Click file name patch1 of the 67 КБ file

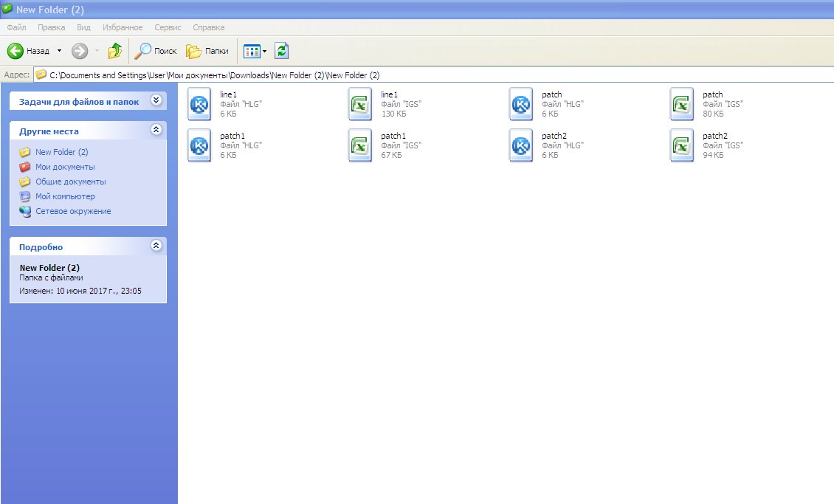click(393, 136)
